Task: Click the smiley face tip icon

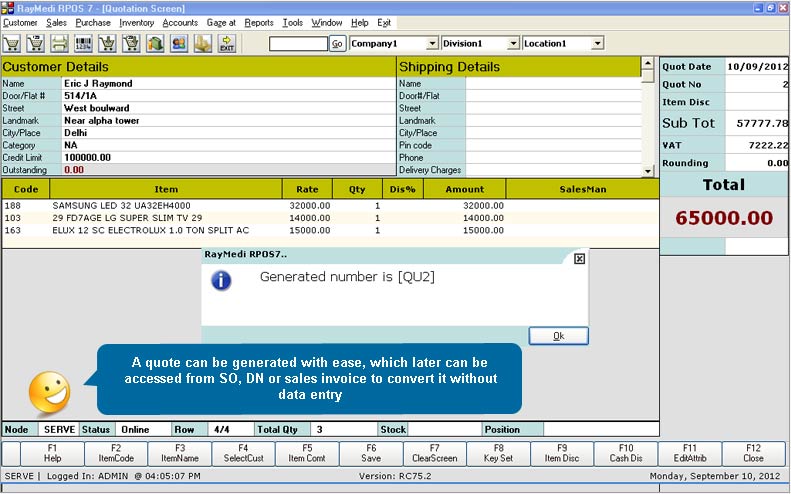Action: tap(49, 391)
